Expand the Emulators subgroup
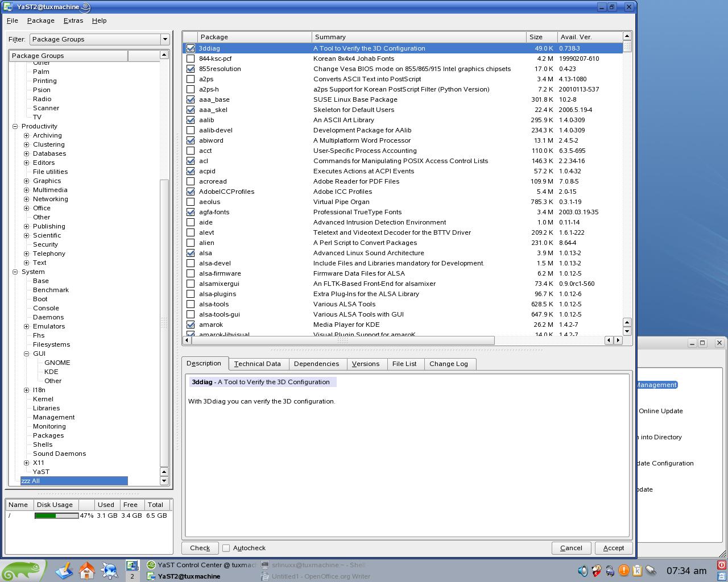Image resolution: width=728 pixels, height=582 pixels. (x=27, y=326)
